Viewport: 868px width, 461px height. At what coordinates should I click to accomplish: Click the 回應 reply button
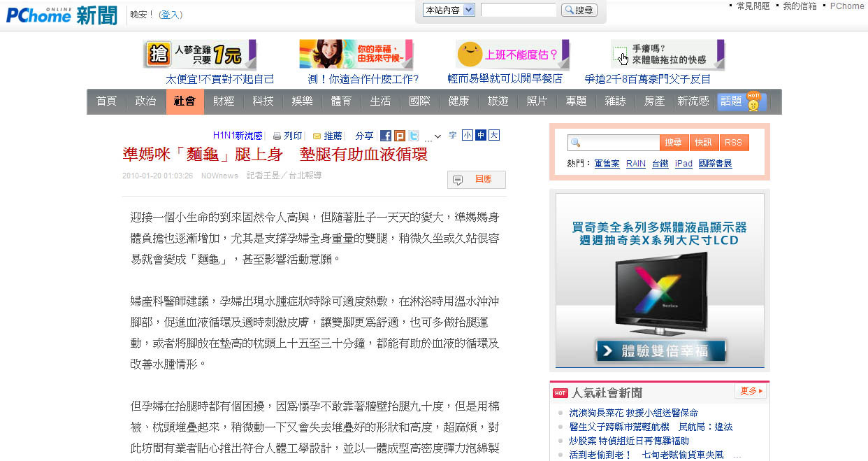pos(476,180)
